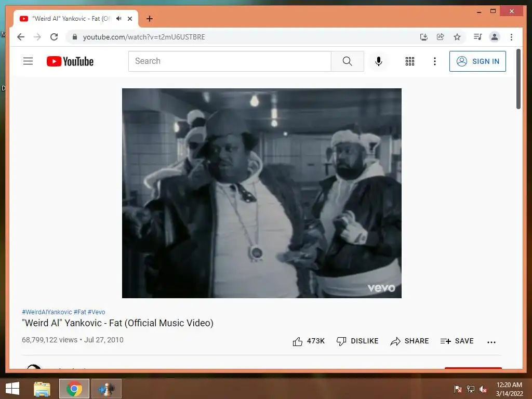This screenshot has height=399, width=532.
Task: Open the #Vevo hashtag link
Action: click(x=96, y=312)
